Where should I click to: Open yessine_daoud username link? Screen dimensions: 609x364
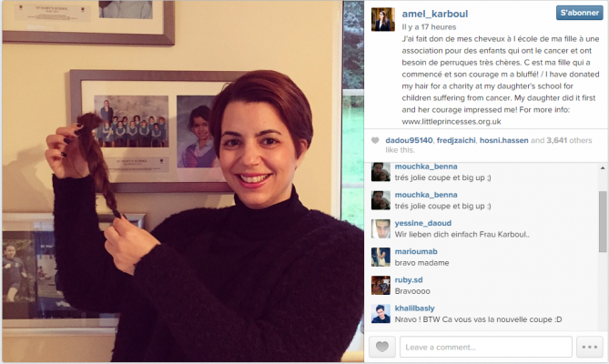(x=423, y=223)
